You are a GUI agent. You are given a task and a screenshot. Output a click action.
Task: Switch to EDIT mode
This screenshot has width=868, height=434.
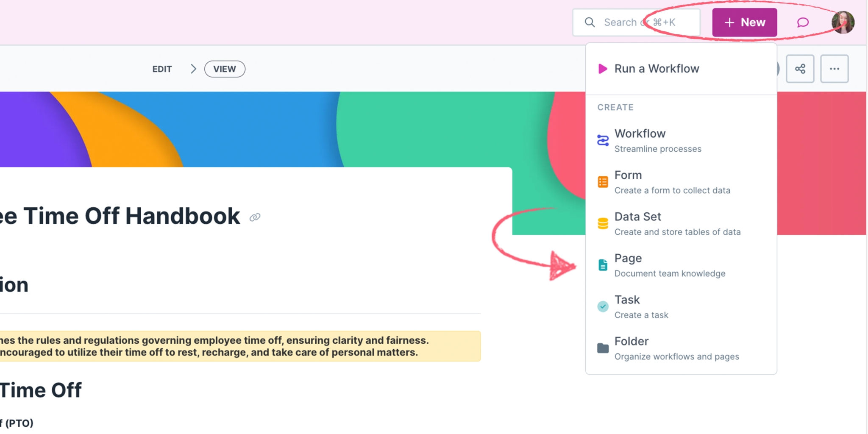coord(162,69)
